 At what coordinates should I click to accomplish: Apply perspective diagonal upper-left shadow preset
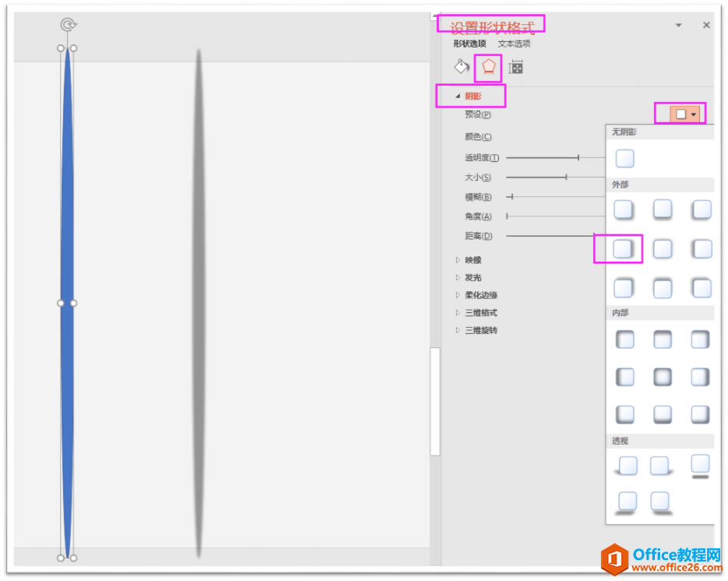tap(627, 466)
